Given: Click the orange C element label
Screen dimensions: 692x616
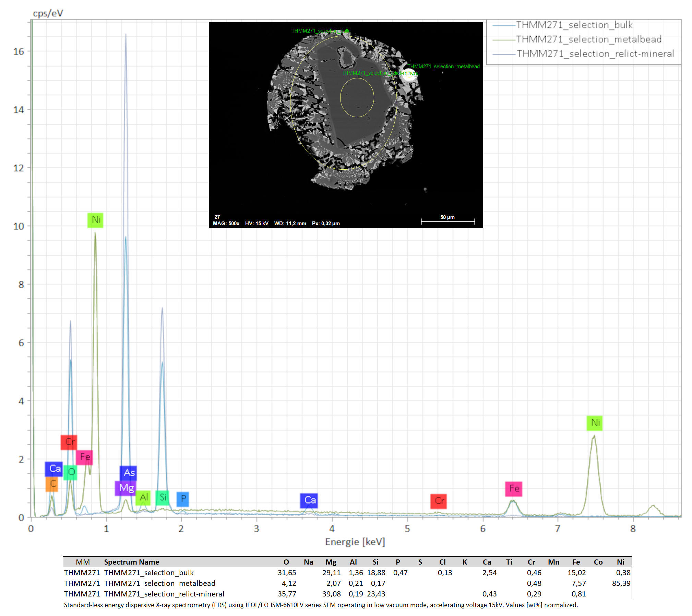Looking at the screenshot, I should [52, 484].
